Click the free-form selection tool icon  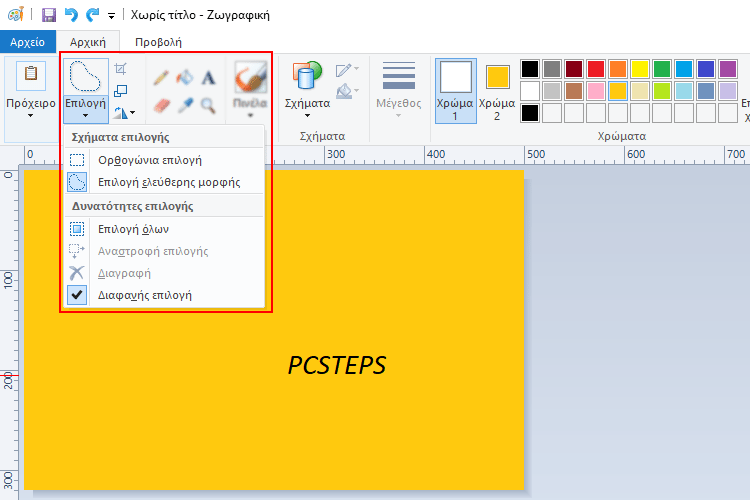tap(86, 77)
